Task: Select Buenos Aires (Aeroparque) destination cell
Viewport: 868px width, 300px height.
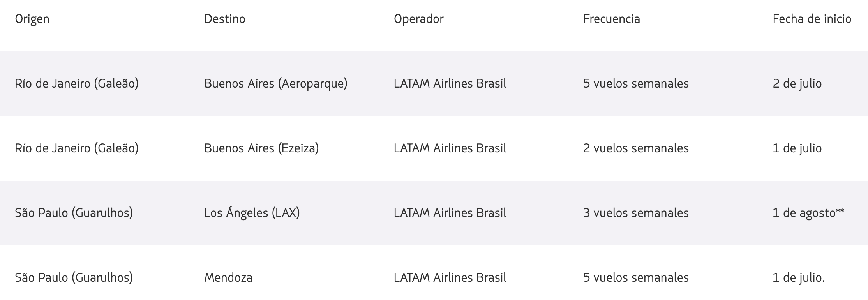Action: click(x=276, y=84)
